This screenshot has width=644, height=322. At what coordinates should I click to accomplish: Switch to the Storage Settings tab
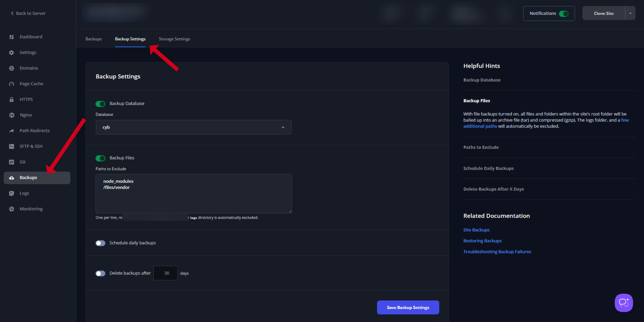point(174,39)
